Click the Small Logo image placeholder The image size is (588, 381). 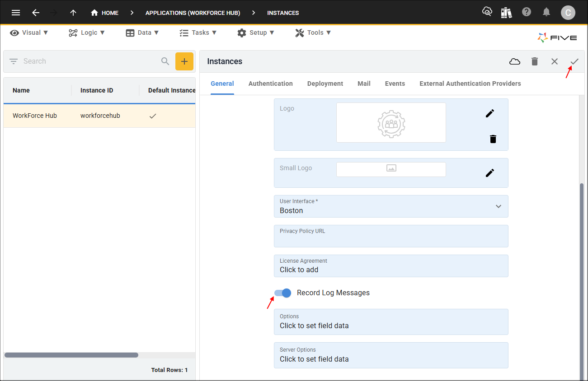pyautogui.click(x=391, y=169)
